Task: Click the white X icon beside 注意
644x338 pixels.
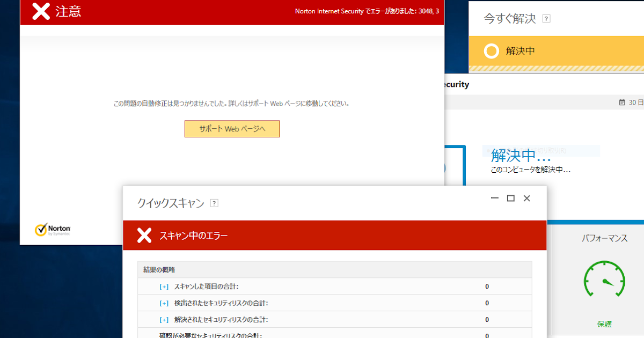Action: tap(41, 11)
